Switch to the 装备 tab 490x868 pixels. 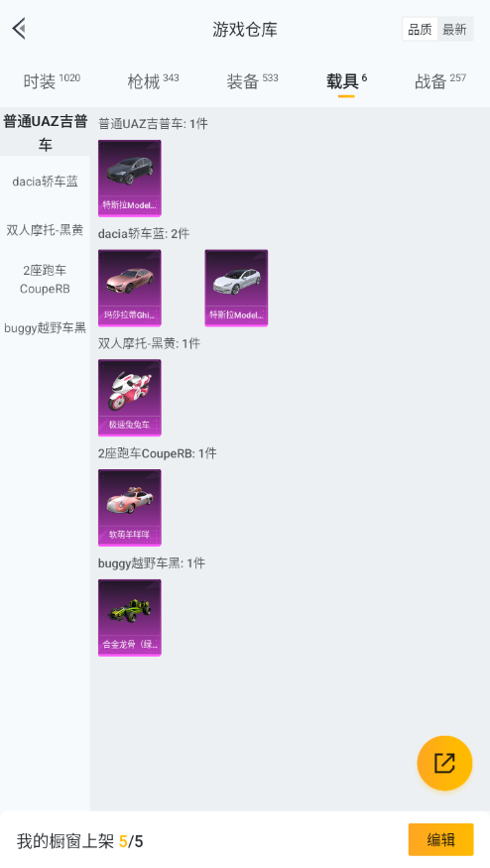point(252,80)
